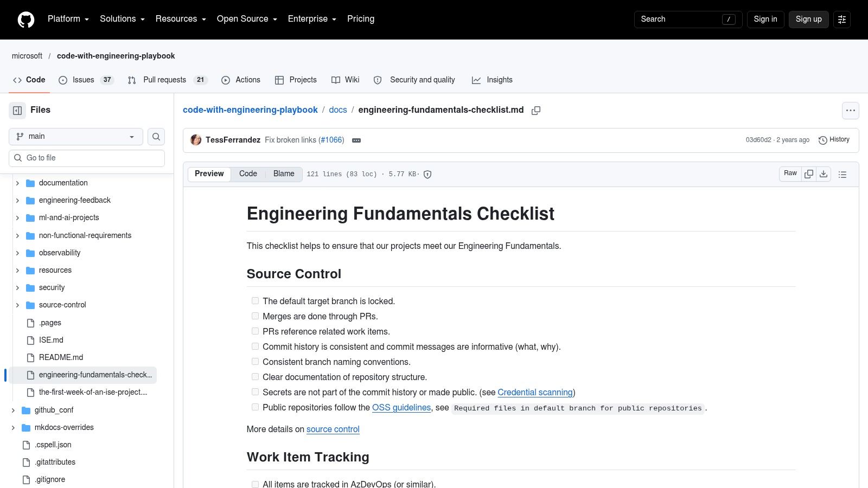Image resolution: width=868 pixels, height=488 pixels.
Task: Expand the ml-and-ai-projects folder
Action: click(x=17, y=218)
